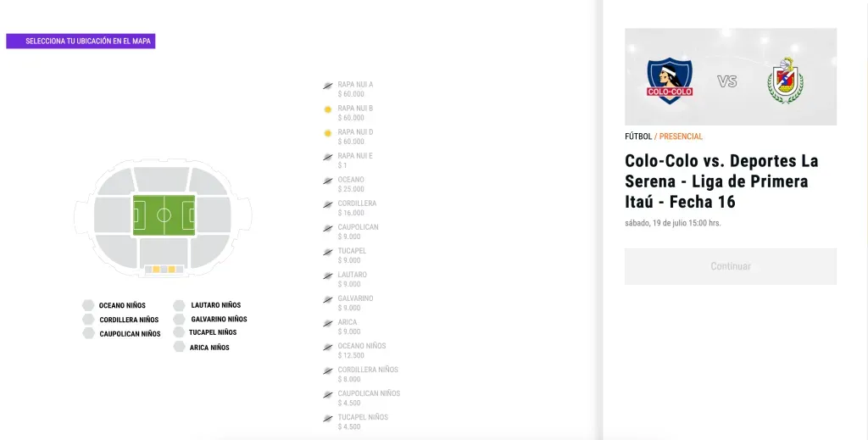
Task: Click the green football pitch on the map
Action: [164, 215]
